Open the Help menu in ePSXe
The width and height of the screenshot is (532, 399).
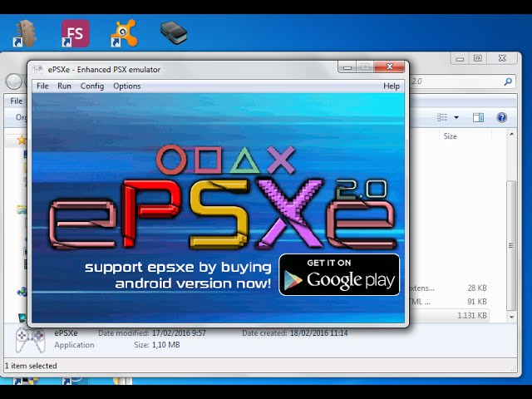click(x=392, y=86)
